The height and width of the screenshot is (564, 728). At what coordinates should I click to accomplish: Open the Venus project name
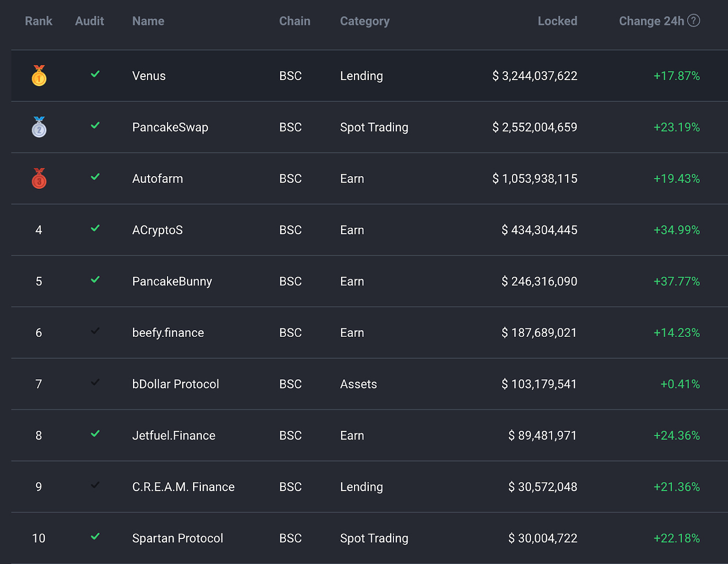coord(149,76)
